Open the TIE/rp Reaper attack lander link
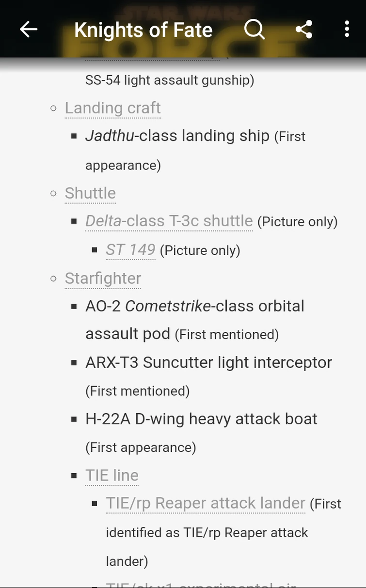Viewport: 366px width, 588px height. pyautogui.click(x=206, y=503)
